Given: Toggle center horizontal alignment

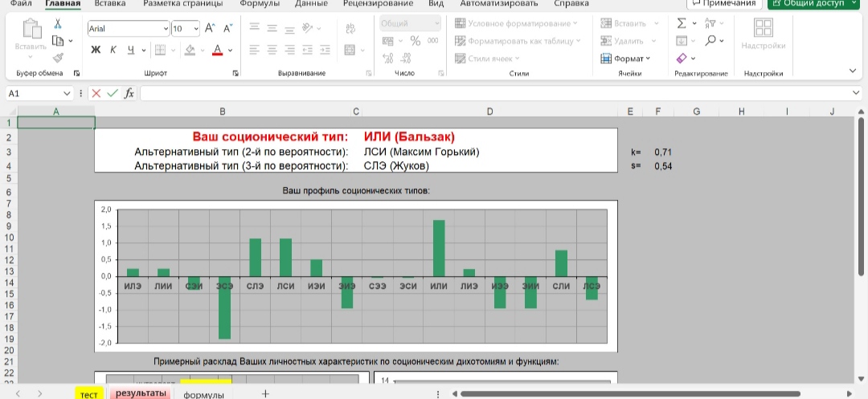Looking at the screenshot, I should point(272,50).
